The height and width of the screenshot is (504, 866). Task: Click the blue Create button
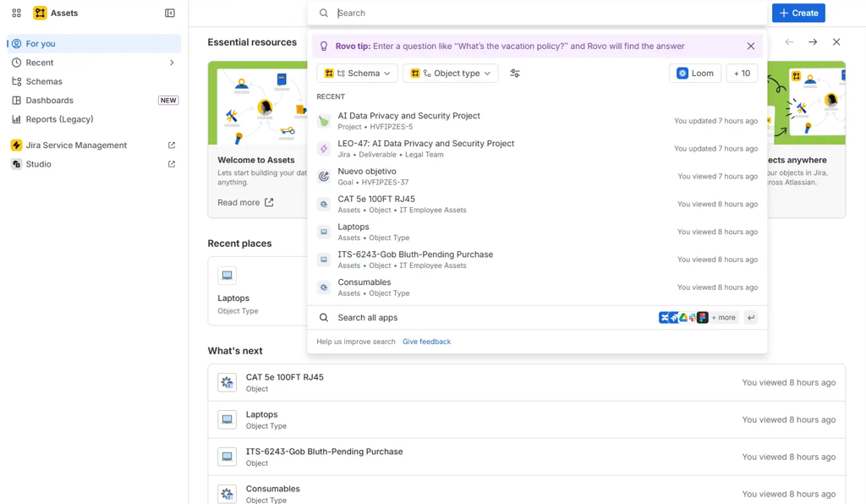tap(797, 13)
